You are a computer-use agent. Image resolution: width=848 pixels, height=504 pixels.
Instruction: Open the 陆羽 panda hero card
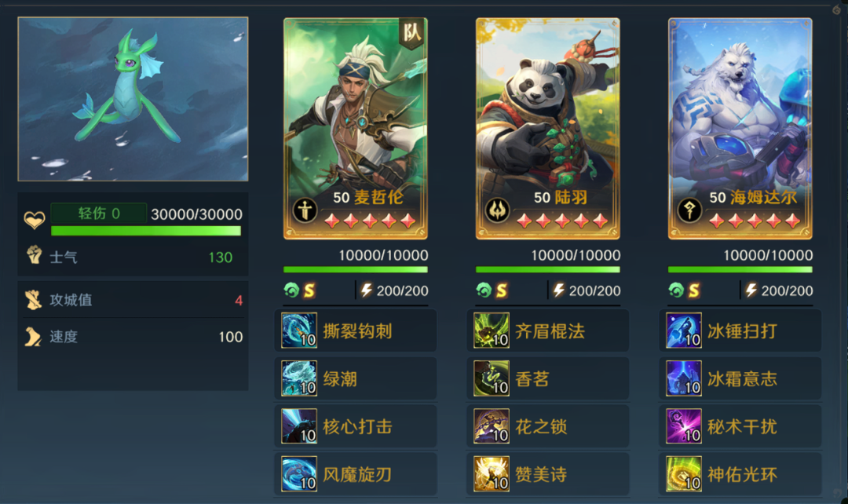(548, 129)
